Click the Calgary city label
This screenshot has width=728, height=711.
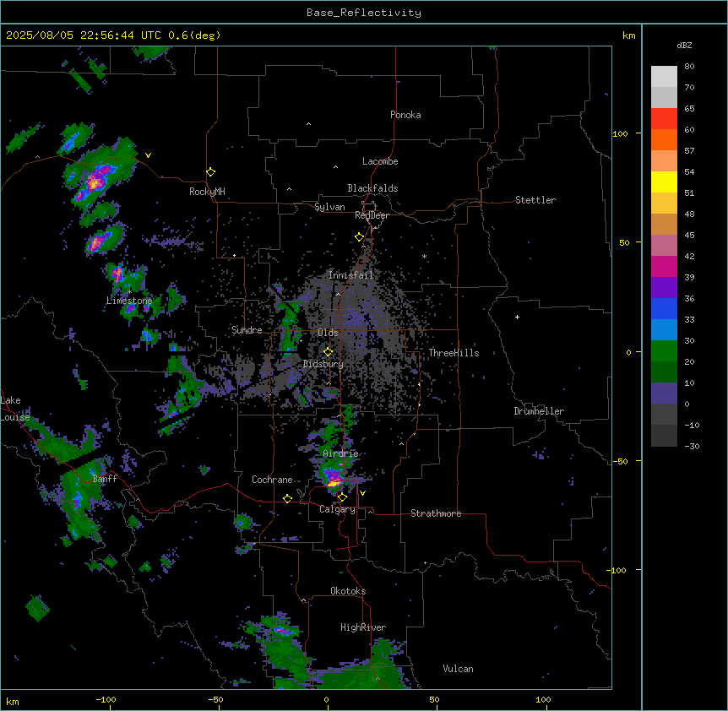338,509
